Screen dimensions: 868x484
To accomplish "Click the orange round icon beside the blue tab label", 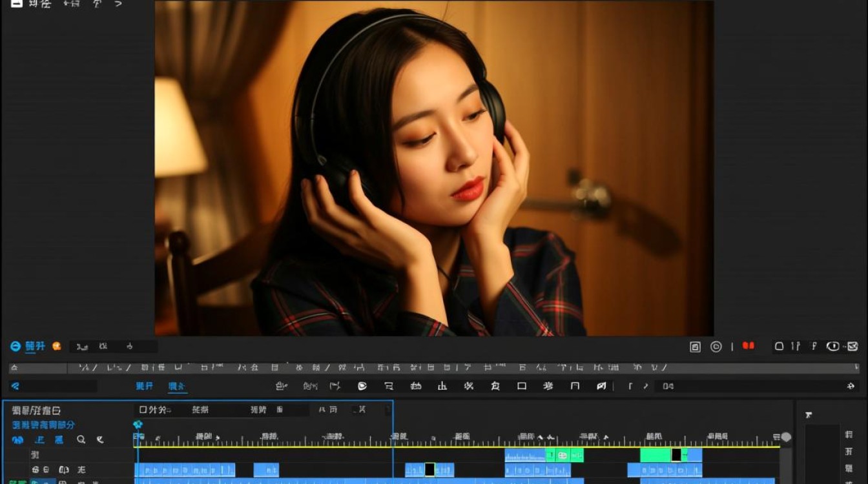I will point(57,347).
